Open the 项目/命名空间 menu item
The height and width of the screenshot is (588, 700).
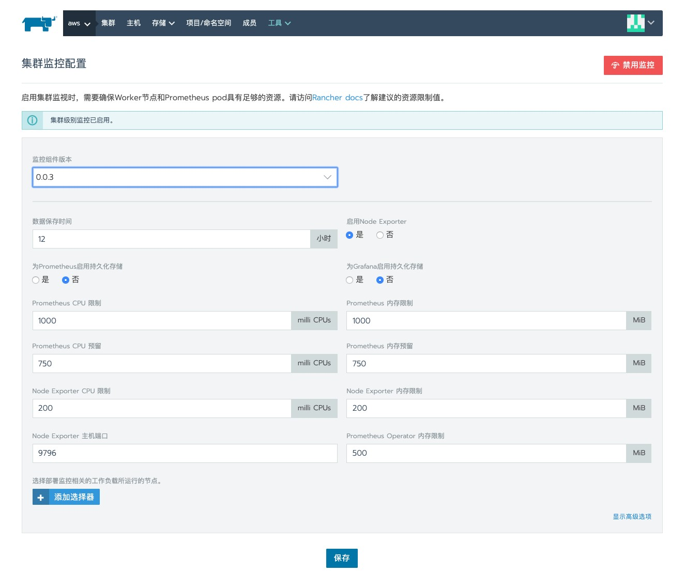coord(208,23)
